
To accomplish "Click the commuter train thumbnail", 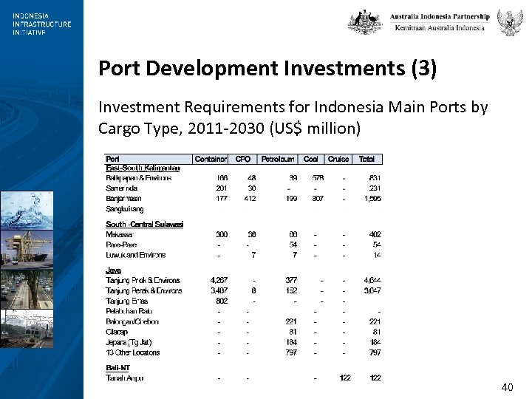I will (27, 329).
